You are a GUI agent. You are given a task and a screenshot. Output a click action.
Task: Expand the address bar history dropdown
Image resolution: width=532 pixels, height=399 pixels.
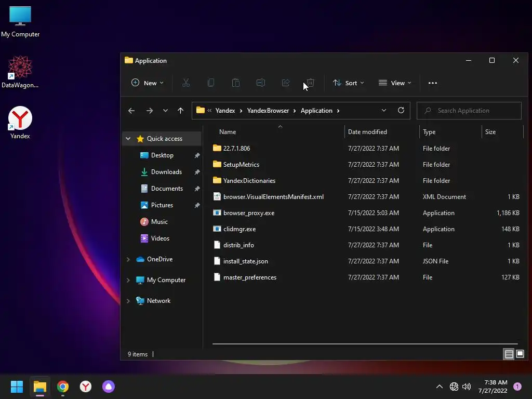pyautogui.click(x=384, y=110)
